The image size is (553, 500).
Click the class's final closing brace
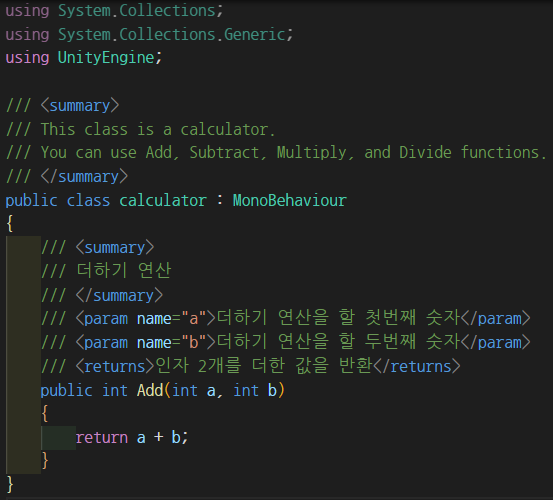[x=10, y=485]
